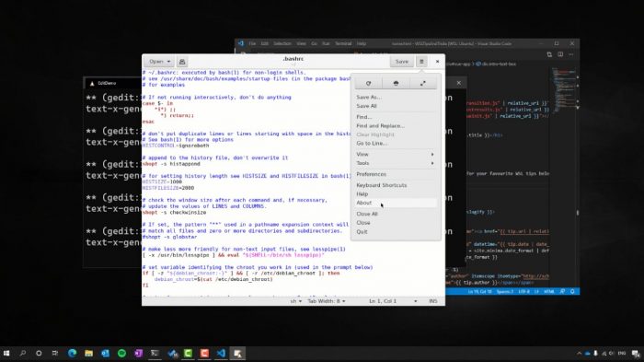Click Ln, Col indicator in VS Code status bar

[479, 292]
